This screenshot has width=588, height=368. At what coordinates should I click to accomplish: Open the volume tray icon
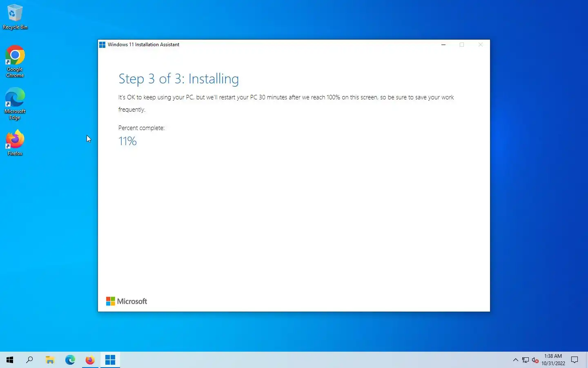[x=535, y=360]
